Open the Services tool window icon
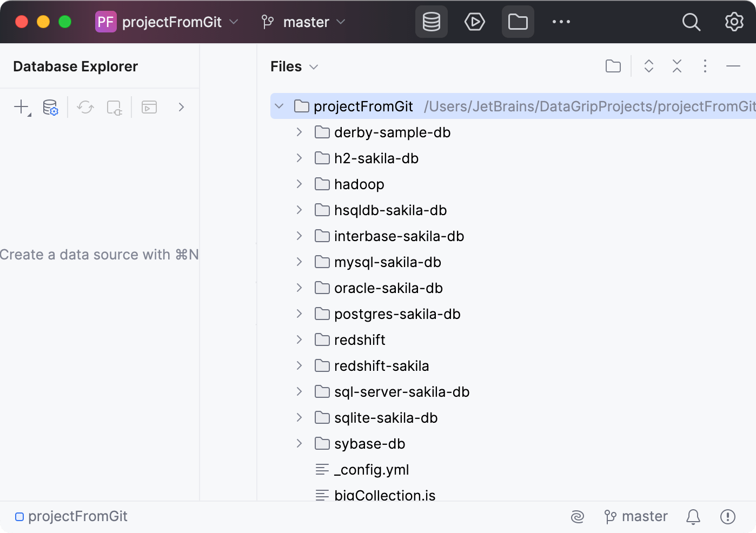 474,22
